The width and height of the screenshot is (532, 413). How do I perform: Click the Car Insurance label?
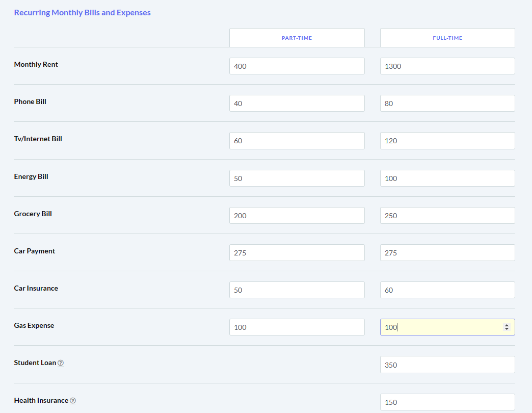36,288
